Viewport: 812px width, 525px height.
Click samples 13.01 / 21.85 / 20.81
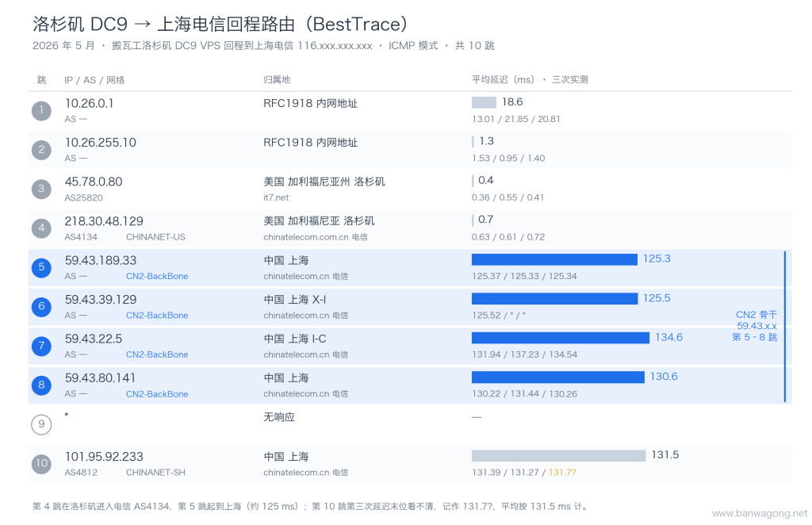point(515,119)
